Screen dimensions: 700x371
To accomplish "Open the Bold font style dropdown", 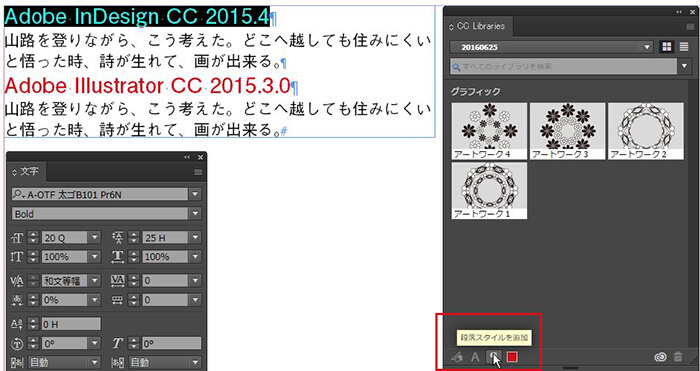I will pos(195,214).
